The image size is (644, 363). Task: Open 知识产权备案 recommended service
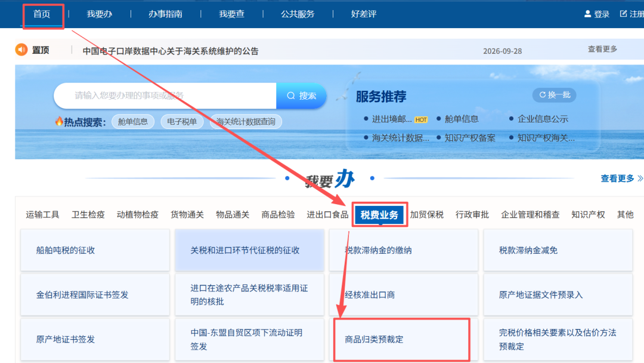pos(470,138)
